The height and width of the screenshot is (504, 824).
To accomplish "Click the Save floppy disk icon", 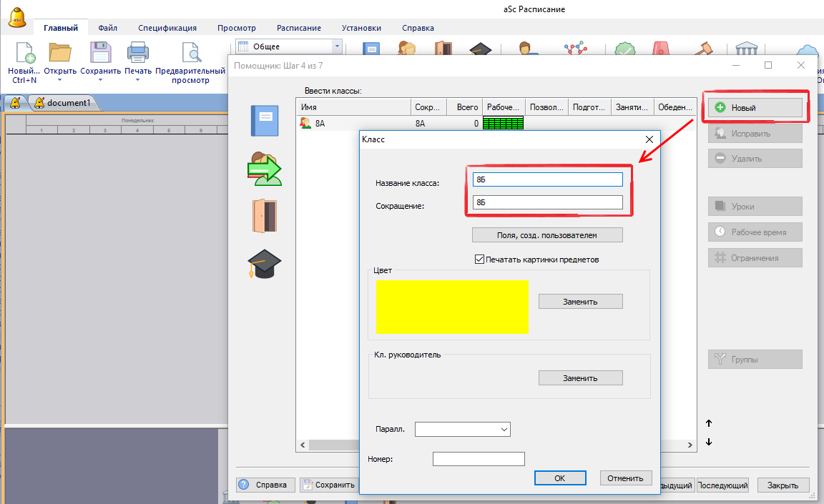I will pyautogui.click(x=99, y=54).
